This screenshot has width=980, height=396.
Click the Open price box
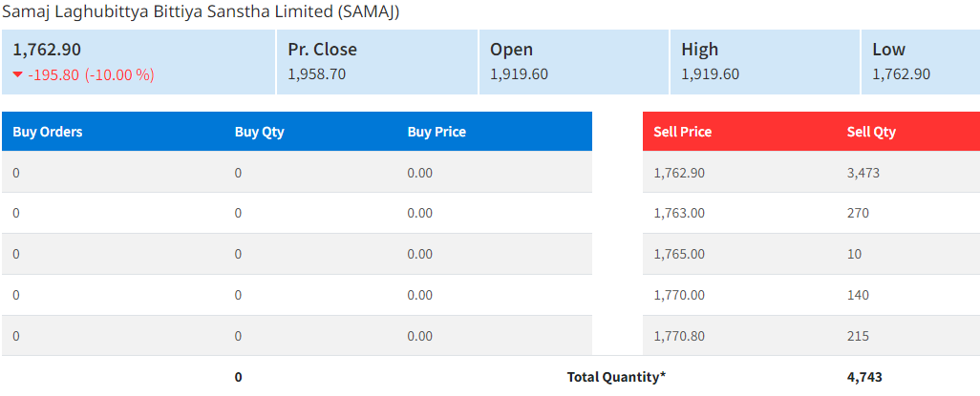(573, 62)
